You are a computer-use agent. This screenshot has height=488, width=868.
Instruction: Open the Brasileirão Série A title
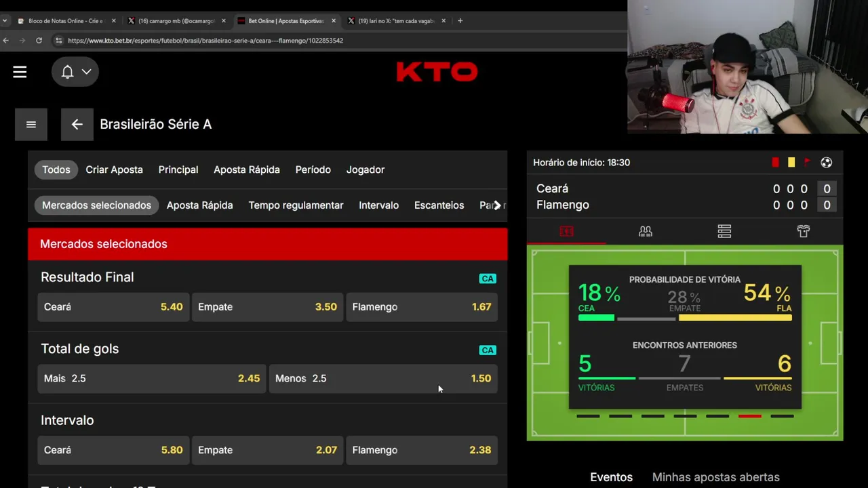point(155,124)
